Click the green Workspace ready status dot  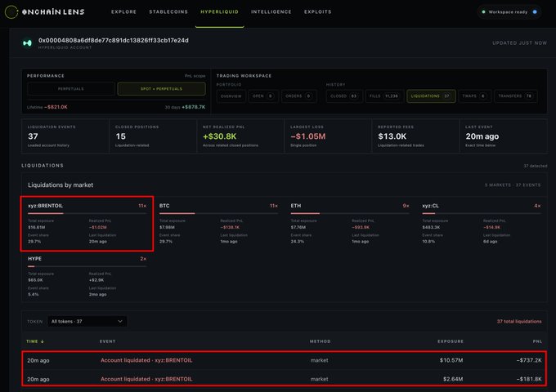click(x=483, y=11)
